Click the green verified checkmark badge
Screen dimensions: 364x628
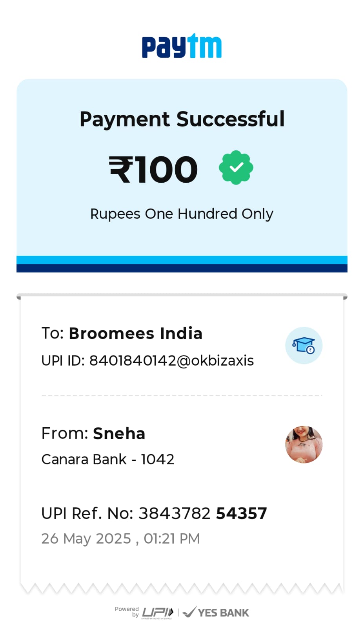point(236,167)
